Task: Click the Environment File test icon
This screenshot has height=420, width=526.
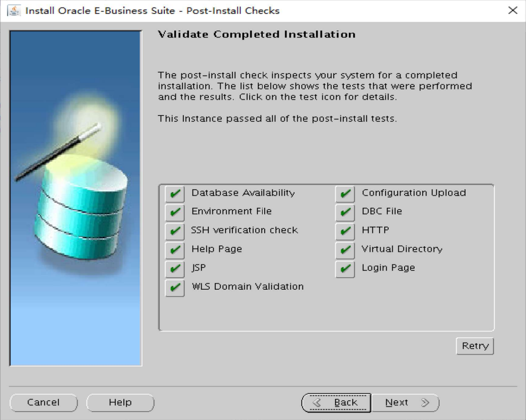Action: coord(175,212)
